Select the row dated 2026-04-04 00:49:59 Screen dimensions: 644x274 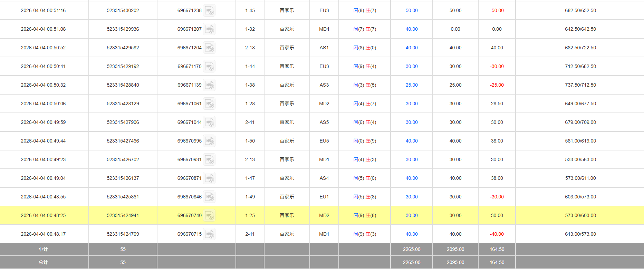pos(43,123)
